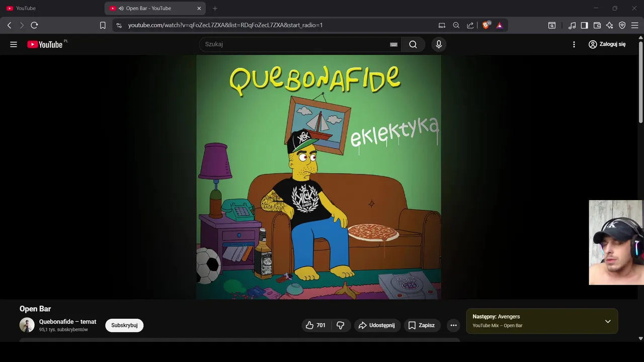Mute tab via speaker icon on Open Bar tab
The height and width of the screenshot is (362, 644).
pyautogui.click(x=121, y=8)
